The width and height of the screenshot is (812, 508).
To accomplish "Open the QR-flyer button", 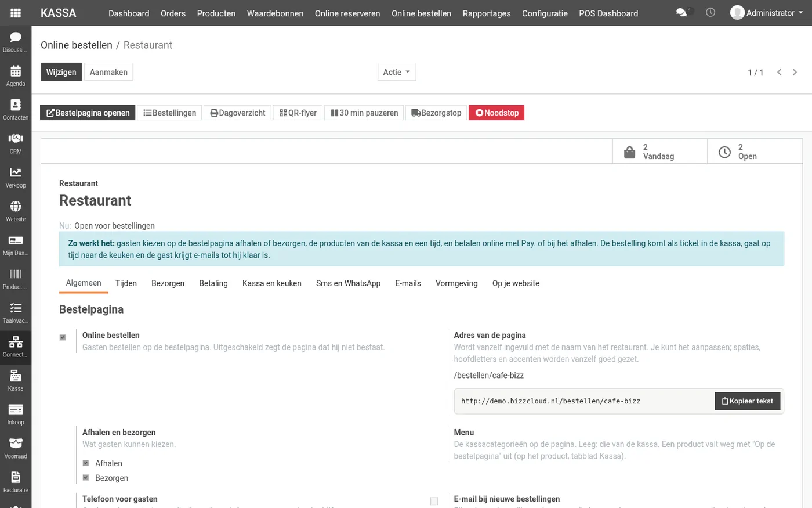I will (298, 113).
